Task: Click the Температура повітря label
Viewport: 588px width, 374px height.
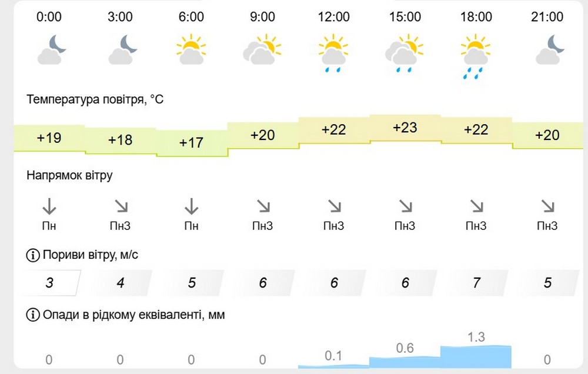Action: pyautogui.click(x=95, y=99)
